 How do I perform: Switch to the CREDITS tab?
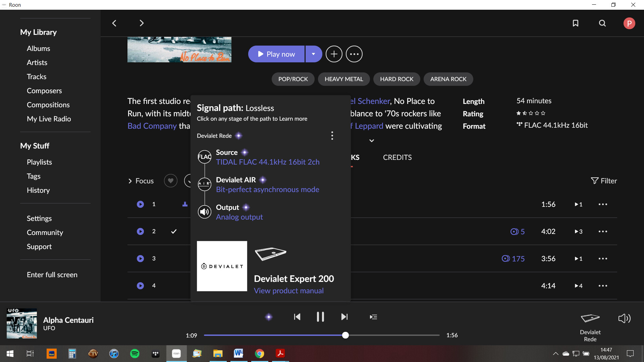[x=397, y=158]
